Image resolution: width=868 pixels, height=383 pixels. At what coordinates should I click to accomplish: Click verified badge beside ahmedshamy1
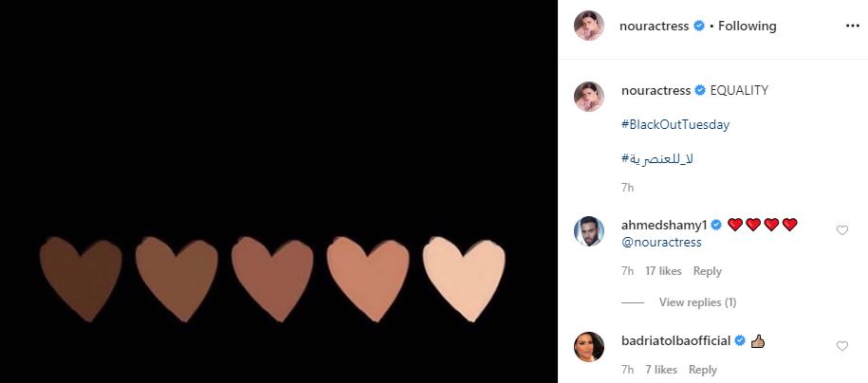coord(716,225)
